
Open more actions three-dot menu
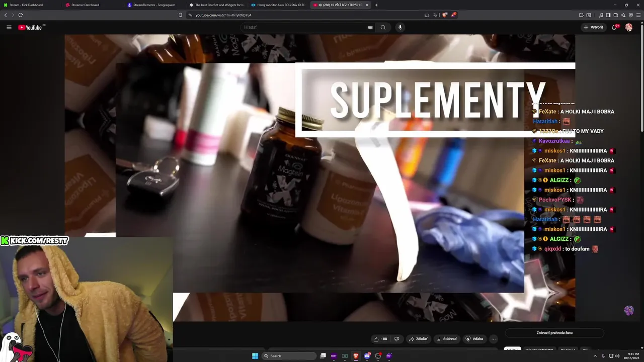click(494, 339)
